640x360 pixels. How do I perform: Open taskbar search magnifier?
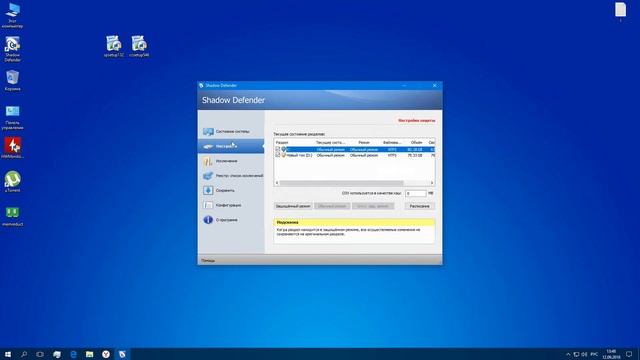[24, 354]
